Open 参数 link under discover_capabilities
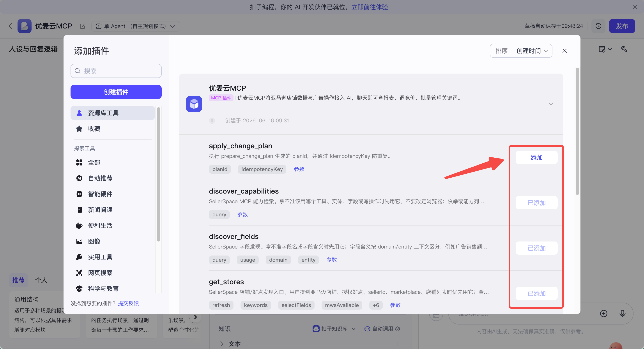 (x=242, y=214)
